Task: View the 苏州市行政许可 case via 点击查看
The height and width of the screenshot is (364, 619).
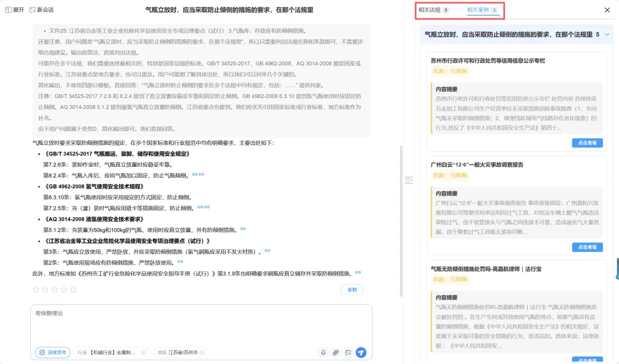Action: (587, 143)
